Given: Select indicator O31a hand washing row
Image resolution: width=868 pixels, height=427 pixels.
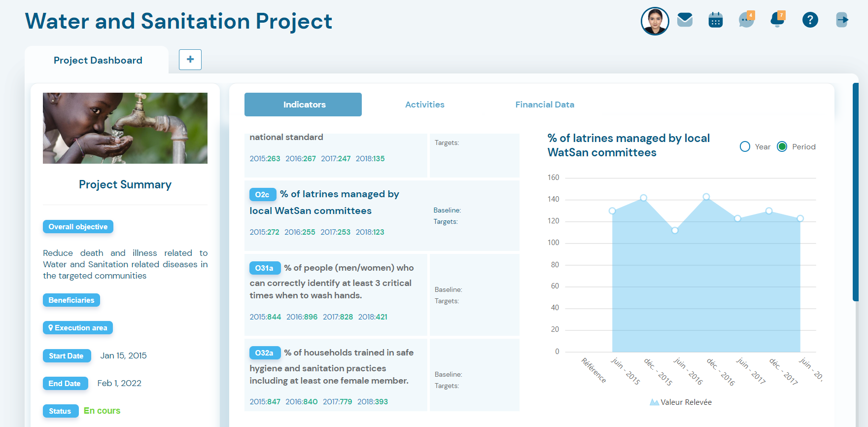Looking at the screenshot, I should 382,295.
